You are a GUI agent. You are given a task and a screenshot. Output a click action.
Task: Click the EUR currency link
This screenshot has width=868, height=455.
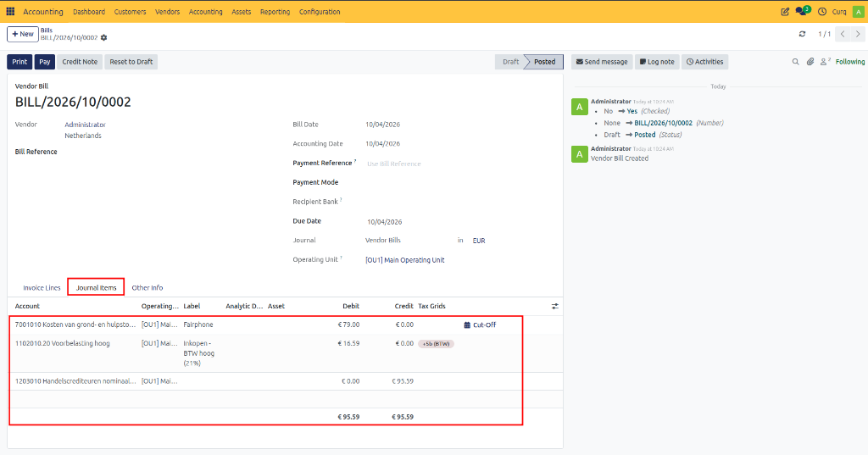coord(479,241)
